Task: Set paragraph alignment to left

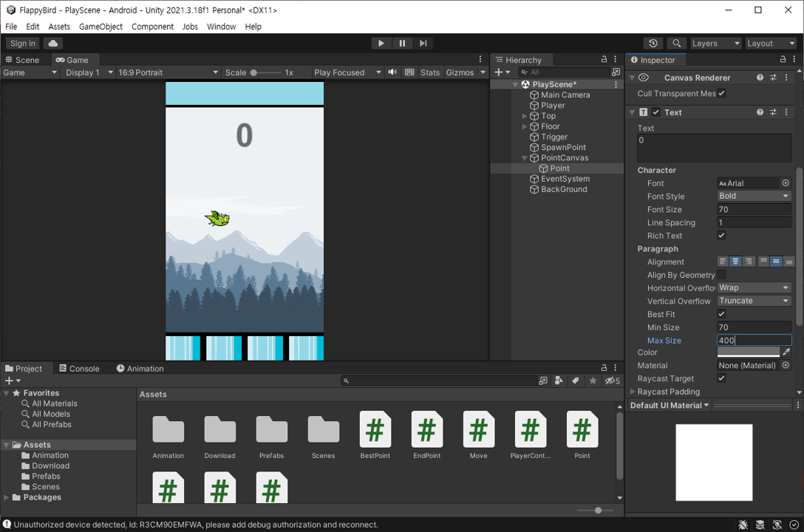Action: [x=723, y=262]
